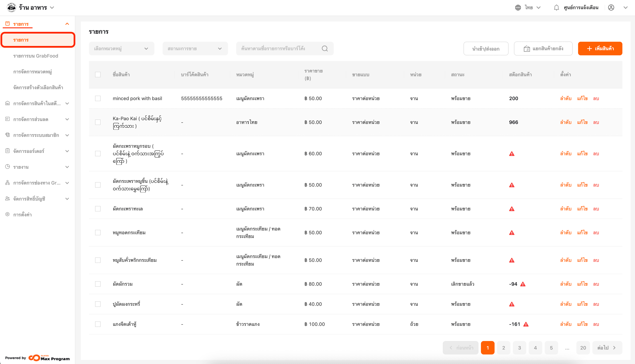Go to page 3 in the pagination
The image size is (635, 364).
tap(519, 348)
